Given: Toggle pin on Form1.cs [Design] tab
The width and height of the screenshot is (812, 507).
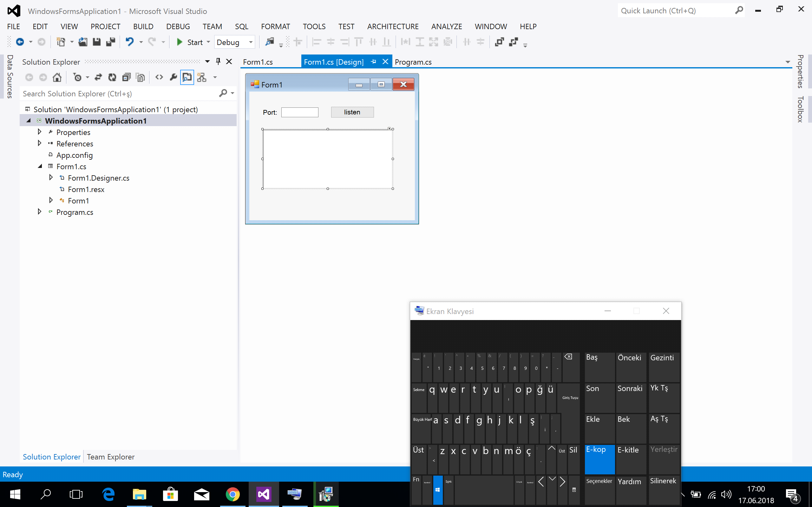Looking at the screenshot, I should (x=373, y=62).
